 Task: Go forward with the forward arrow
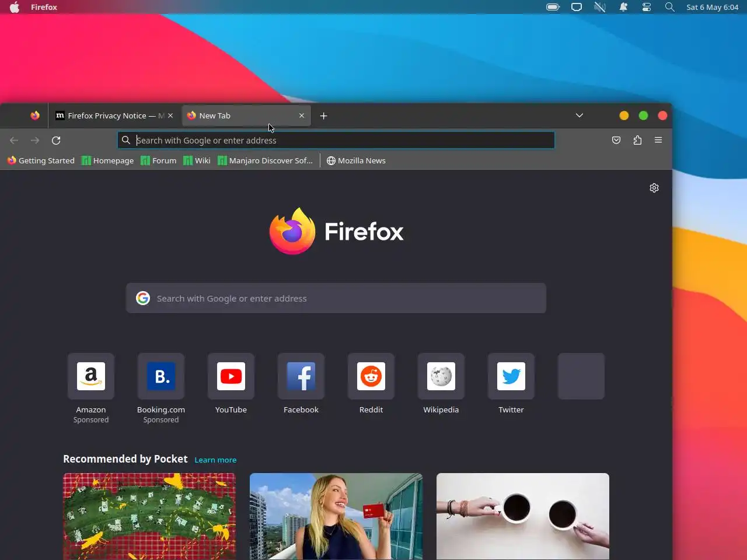pos(35,140)
